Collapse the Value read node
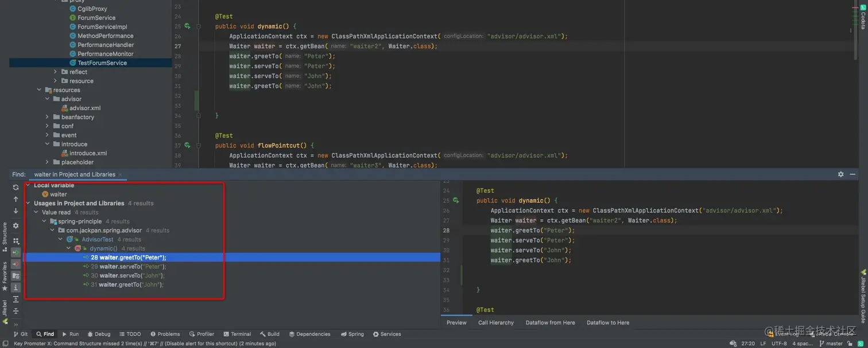 click(x=36, y=212)
